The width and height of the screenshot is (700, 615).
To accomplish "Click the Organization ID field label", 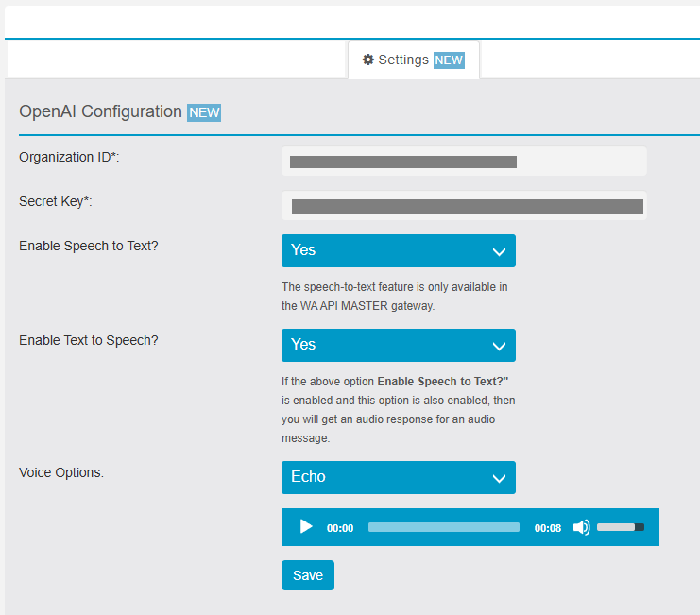I will point(69,157).
